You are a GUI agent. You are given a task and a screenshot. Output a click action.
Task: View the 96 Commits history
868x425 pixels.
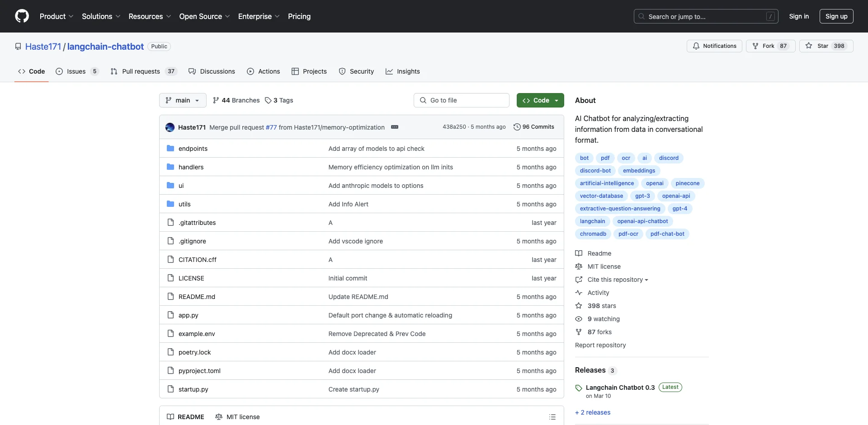point(534,127)
